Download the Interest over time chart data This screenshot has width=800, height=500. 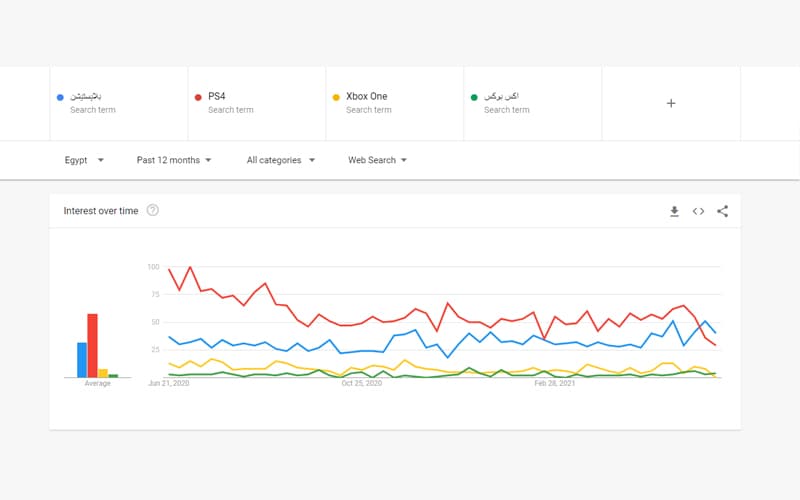click(x=674, y=211)
